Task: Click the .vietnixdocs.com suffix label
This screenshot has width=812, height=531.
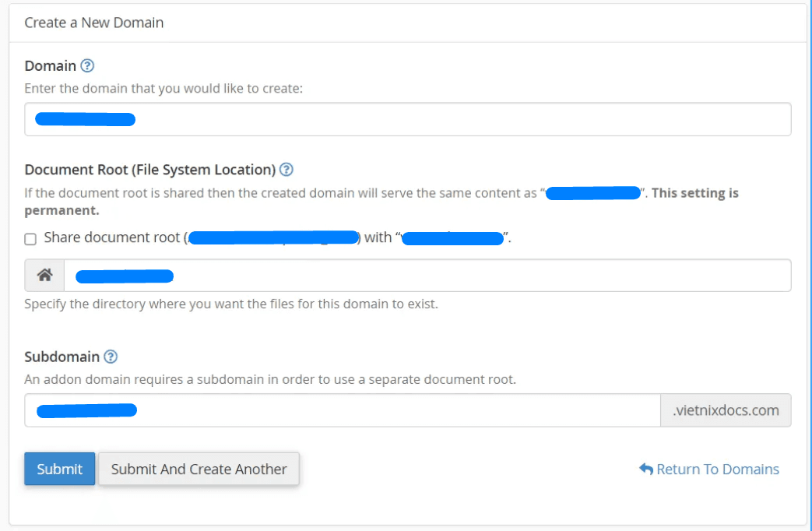Action: pyautogui.click(x=725, y=410)
